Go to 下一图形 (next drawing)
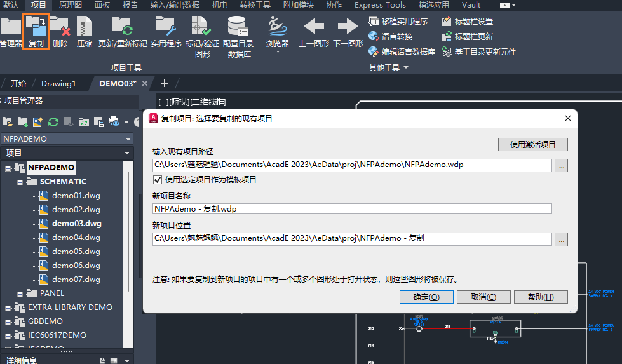The image size is (622, 364). click(x=348, y=32)
